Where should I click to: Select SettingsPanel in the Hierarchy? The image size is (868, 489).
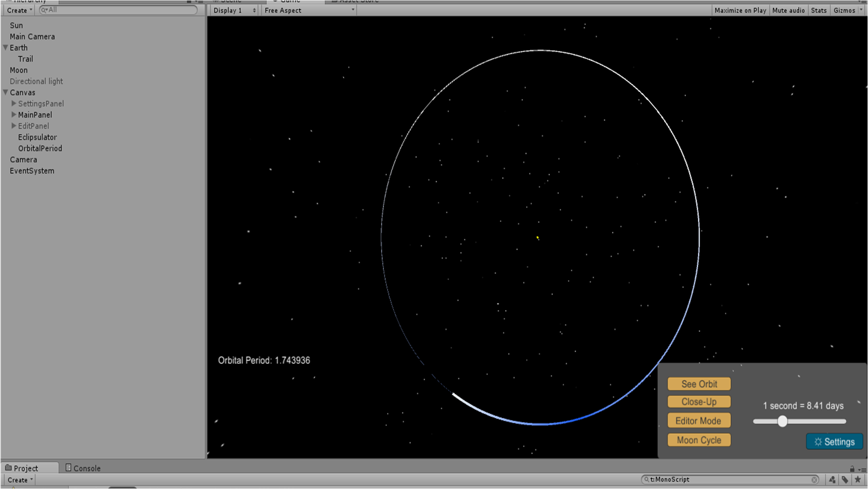(41, 104)
